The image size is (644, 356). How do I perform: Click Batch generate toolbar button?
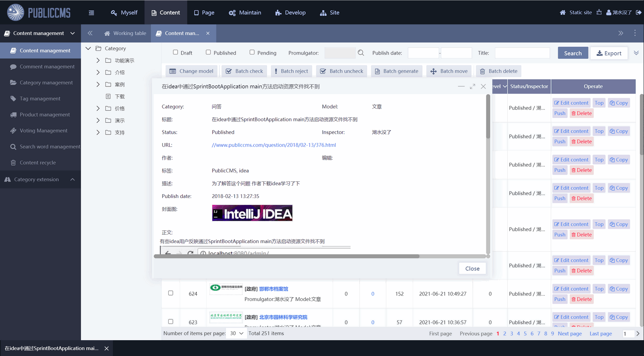397,71
